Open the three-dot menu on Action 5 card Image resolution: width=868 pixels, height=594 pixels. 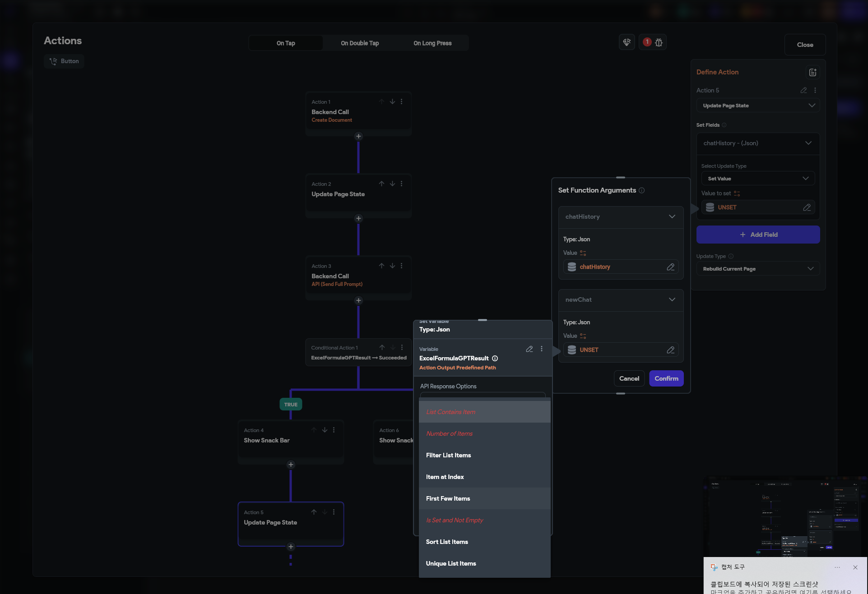[x=334, y=512]
